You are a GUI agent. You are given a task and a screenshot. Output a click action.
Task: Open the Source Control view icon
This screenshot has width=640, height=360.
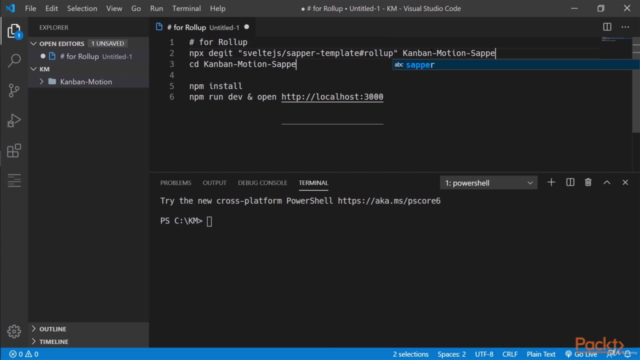click(14, 90)
